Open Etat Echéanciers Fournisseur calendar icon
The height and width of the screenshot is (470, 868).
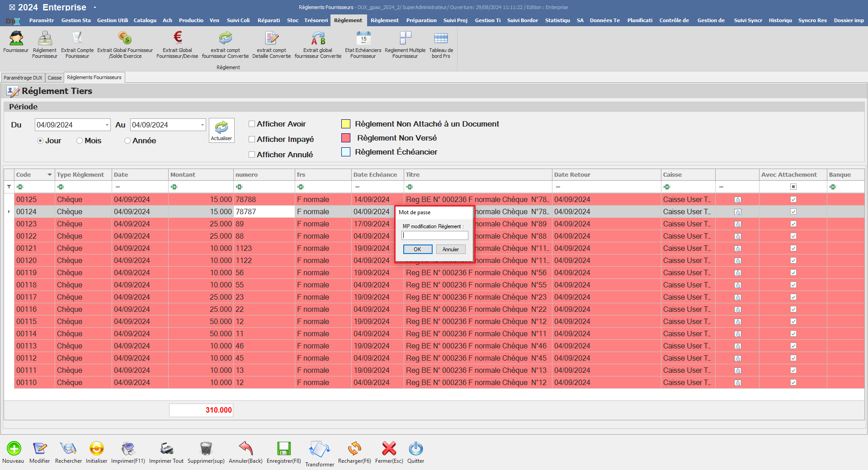pyautogui.click(x=363, y=38)
